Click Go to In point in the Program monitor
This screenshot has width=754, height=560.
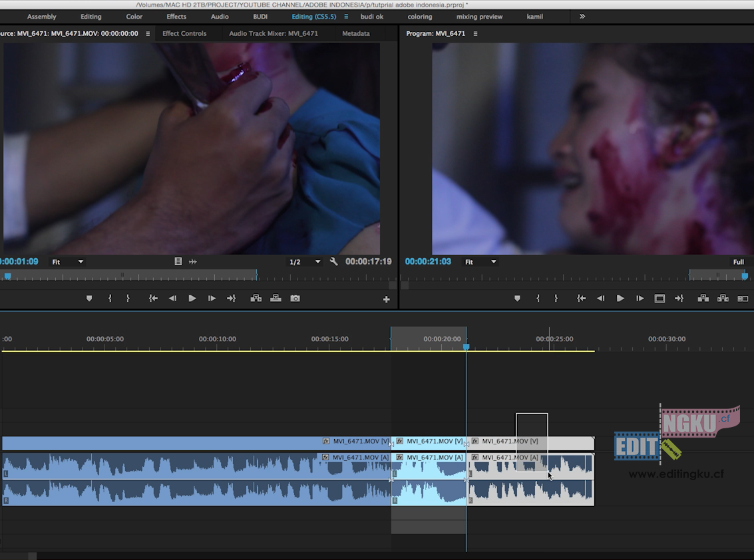click(581, 298)
